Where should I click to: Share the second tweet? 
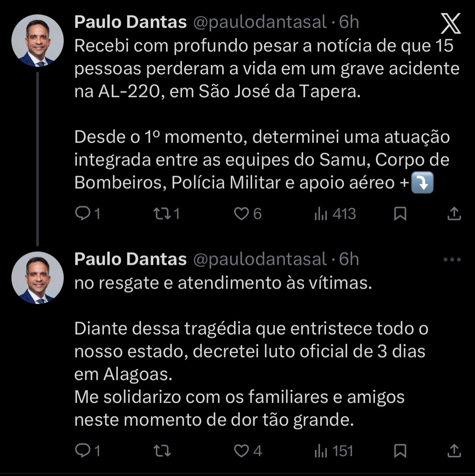[453, 451]
